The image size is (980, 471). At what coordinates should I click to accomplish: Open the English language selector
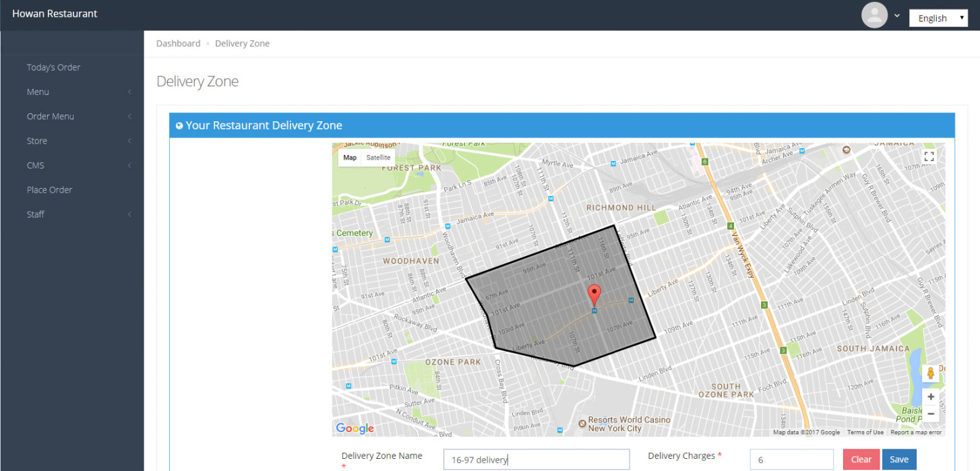click(x=938, y=18)
